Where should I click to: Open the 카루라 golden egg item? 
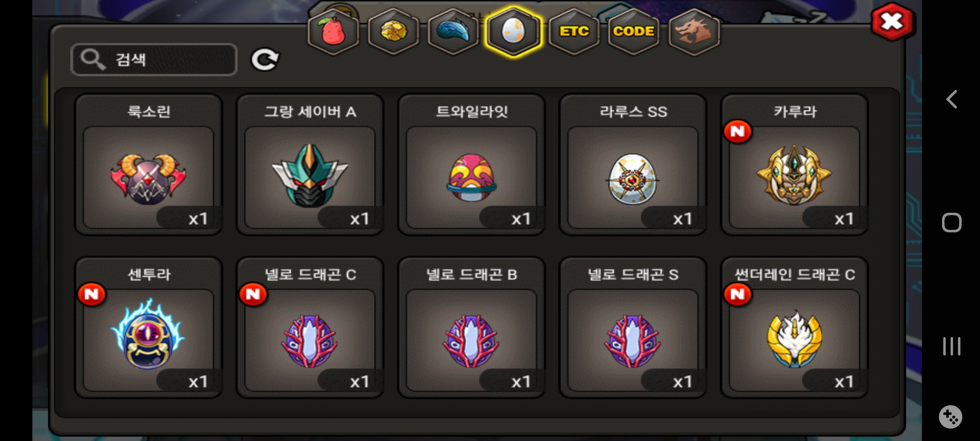click(795, 165)
